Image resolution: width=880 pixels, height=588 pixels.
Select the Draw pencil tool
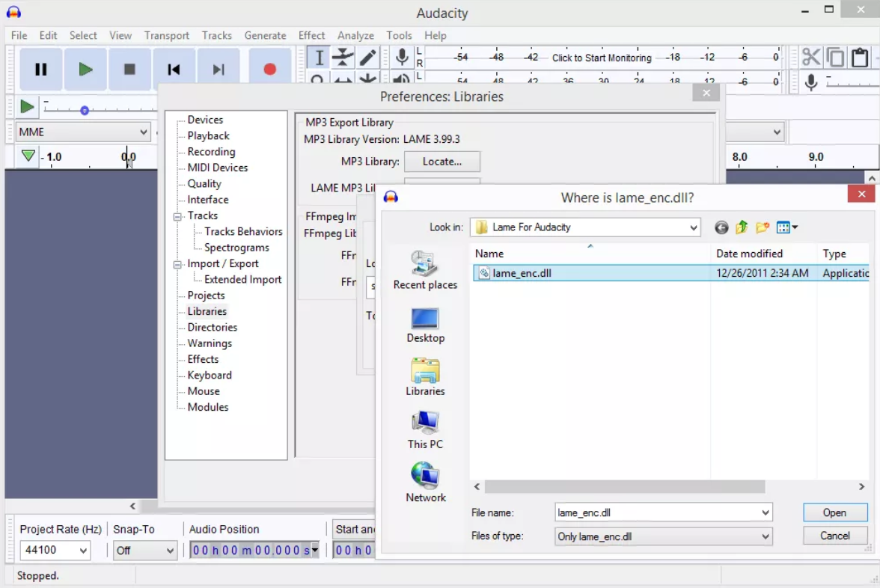(x=367, y=57)
